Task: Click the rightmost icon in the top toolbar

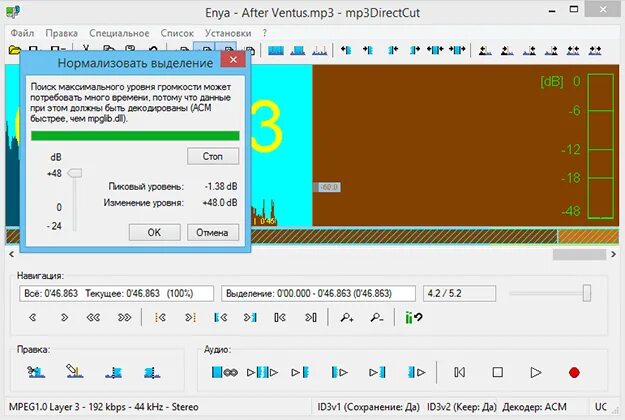Action: click(595, 51)
